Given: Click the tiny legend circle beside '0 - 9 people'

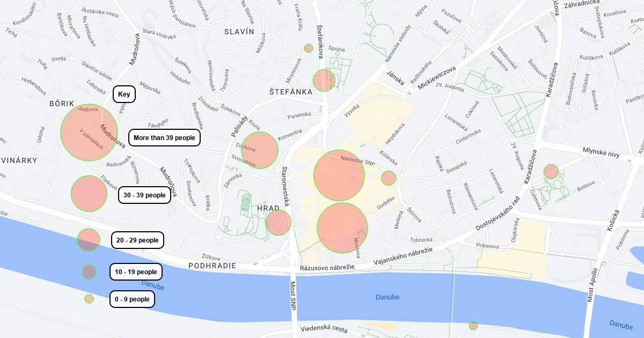Looking at the screenshot, I should click(89, 299).
